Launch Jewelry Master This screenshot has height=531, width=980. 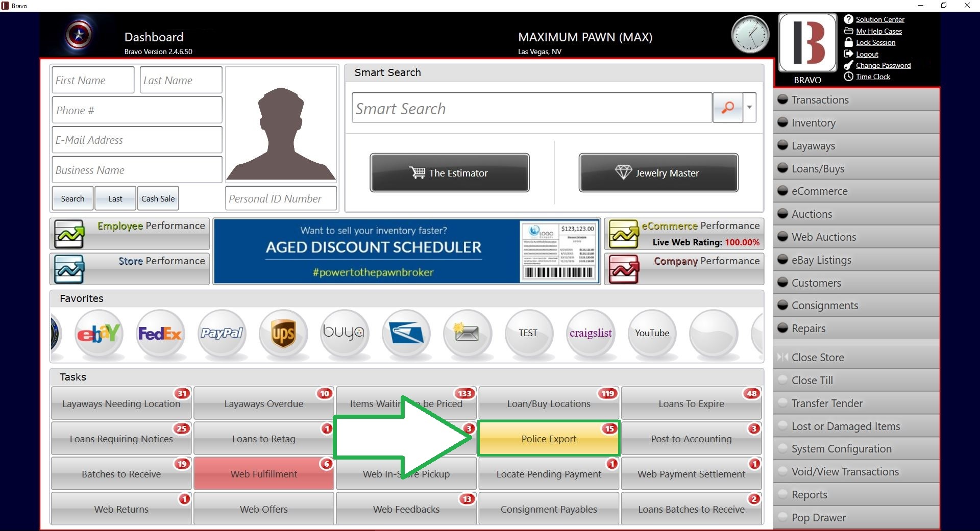coord(658,173)
